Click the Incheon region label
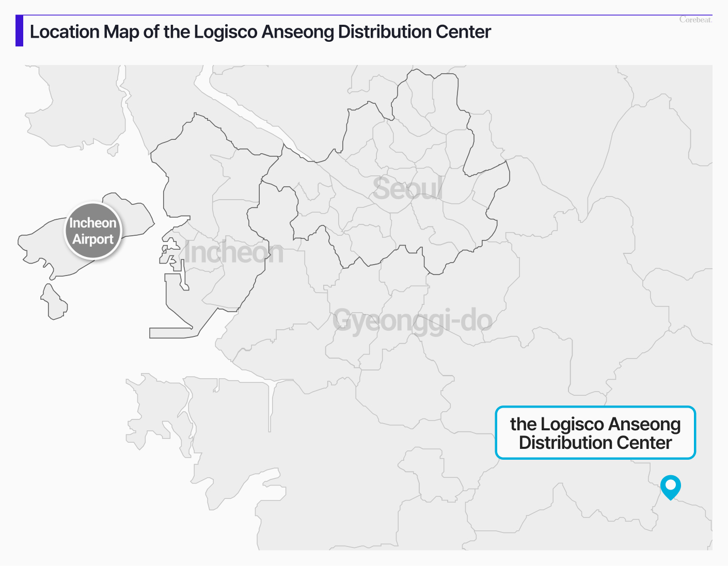The image size is (728, 566). click(x=234, y=252)
